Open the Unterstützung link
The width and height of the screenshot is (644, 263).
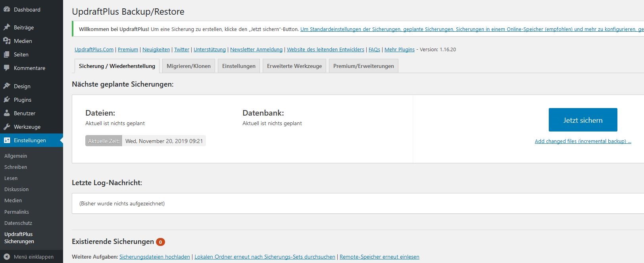210,49
